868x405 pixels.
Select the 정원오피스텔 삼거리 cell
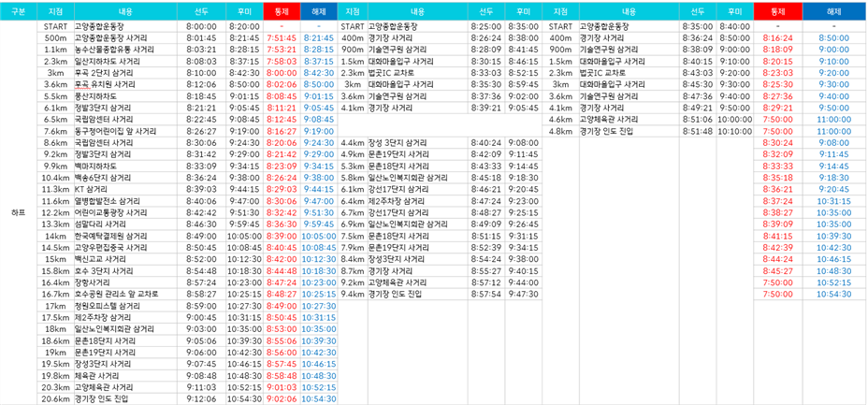125,306
